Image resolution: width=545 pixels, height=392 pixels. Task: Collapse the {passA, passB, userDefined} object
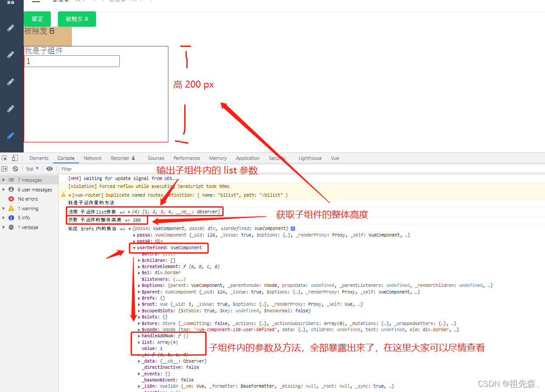[x=129, y=229]
